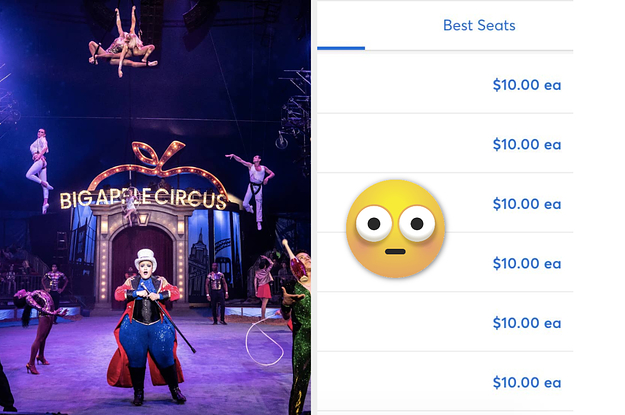625x415 pixels.
Task: Pick the third $10.00 ea price beside the emoji's top
Action: point(527,204)
